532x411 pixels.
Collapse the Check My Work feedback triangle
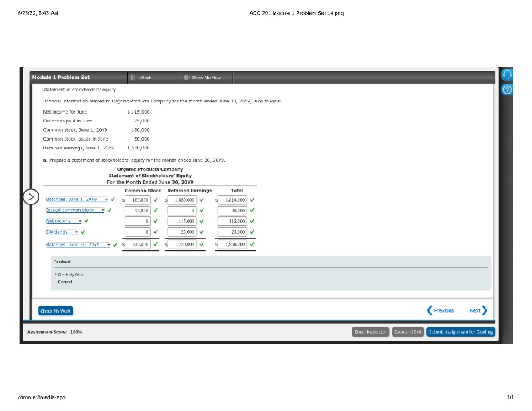click(55, 274)
